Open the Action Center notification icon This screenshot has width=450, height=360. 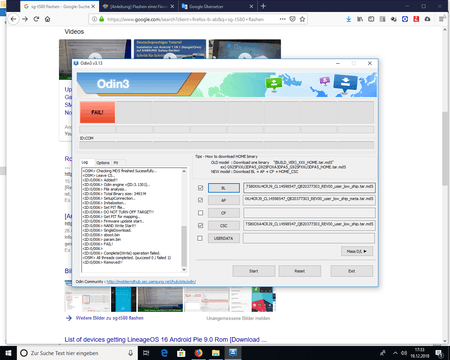439,353
